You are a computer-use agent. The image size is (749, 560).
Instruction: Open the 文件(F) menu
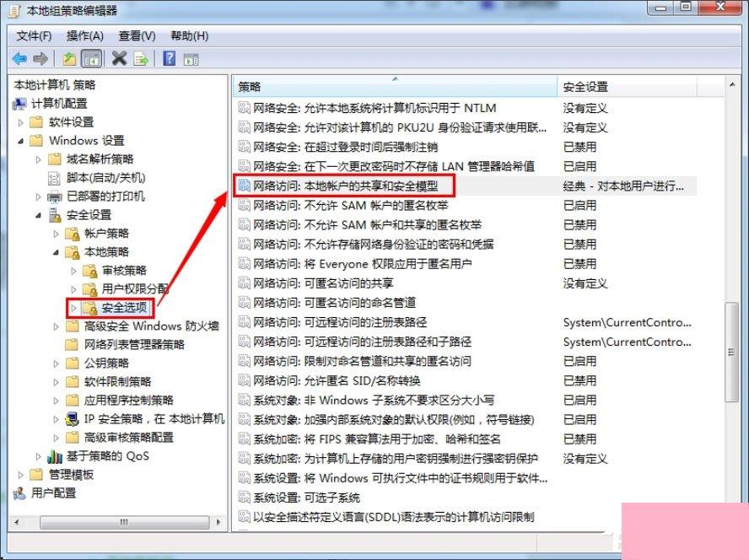pyautogui.click(x=34, y=35)
